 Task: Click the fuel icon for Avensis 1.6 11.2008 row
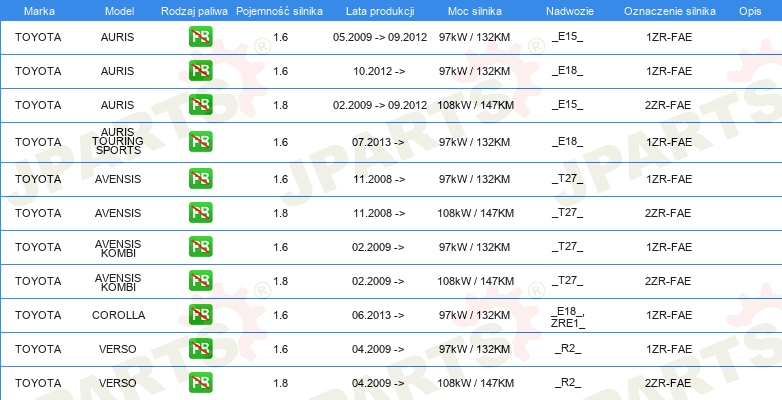pyautogui.click(x=200, y=179)
